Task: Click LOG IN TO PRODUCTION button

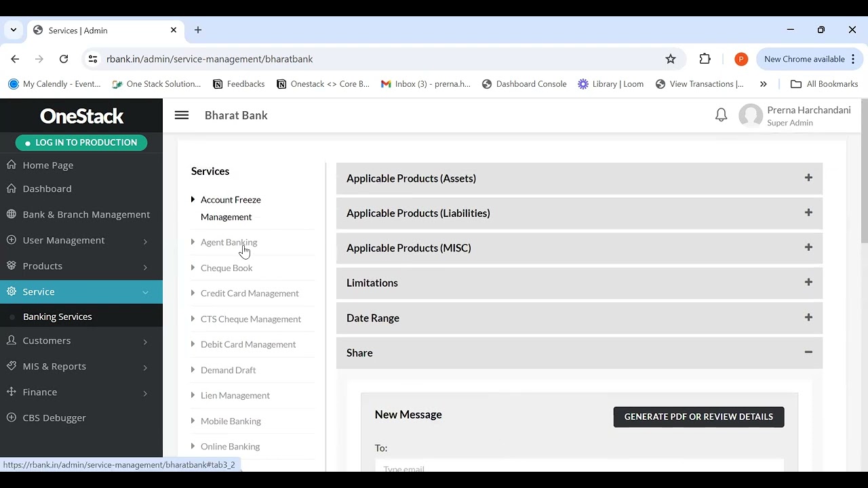Action: coord(81,142)
